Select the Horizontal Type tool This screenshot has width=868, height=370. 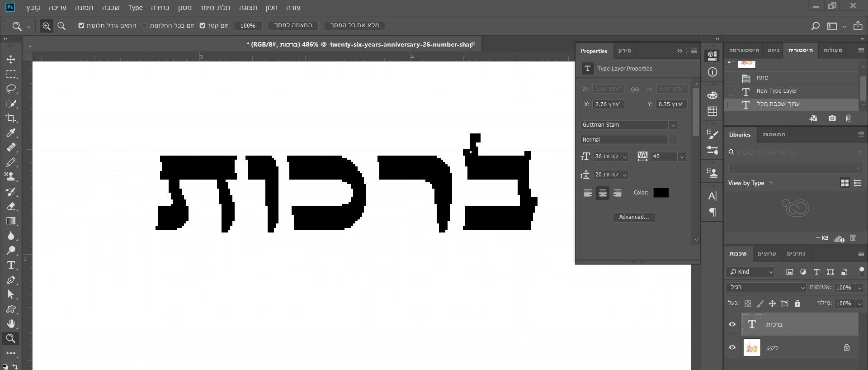click(11, 265)
